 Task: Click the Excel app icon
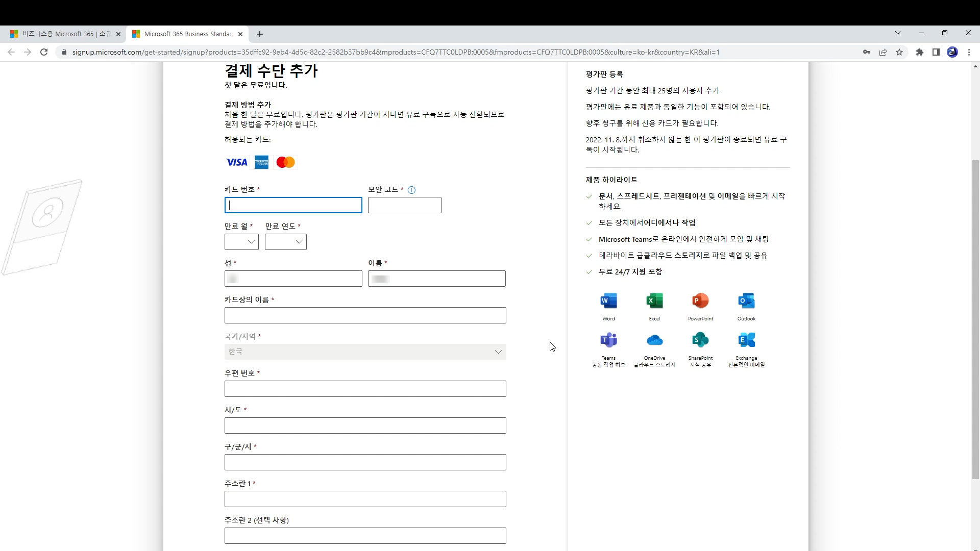pos(654,300)
